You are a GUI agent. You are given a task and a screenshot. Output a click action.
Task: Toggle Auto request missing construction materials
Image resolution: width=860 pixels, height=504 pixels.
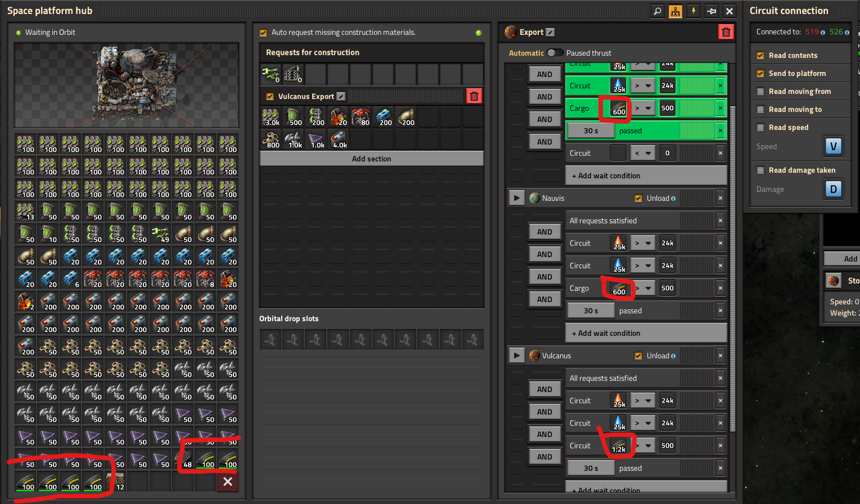pyautogui.click(x=263, y=33)
